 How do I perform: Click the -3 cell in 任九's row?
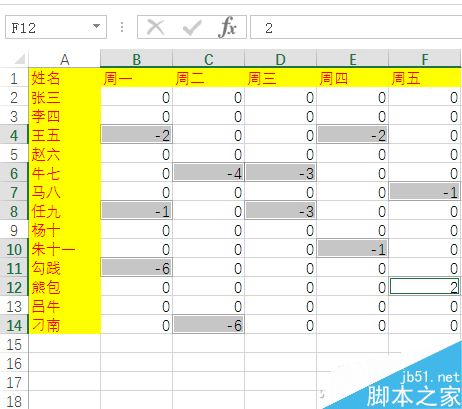tap(280, 211)
